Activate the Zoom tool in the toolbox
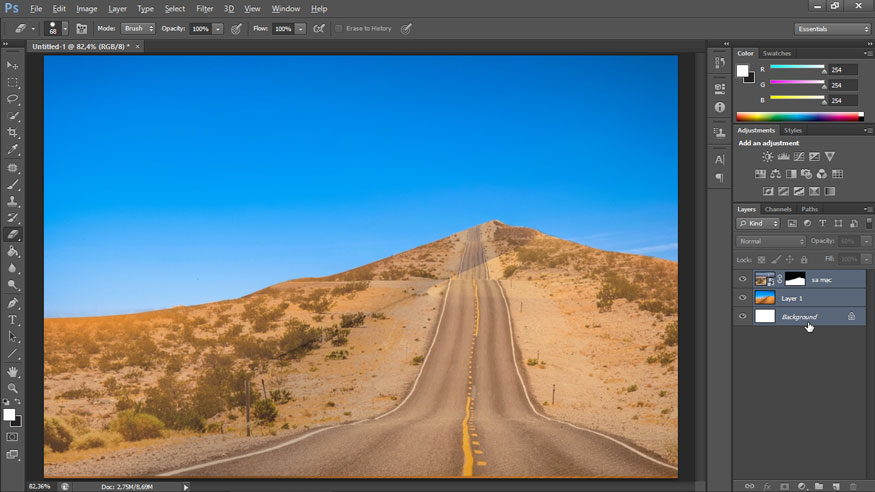The height and width of the screenshot is (492, 875). pyautogui.click(x=13, y=388)
